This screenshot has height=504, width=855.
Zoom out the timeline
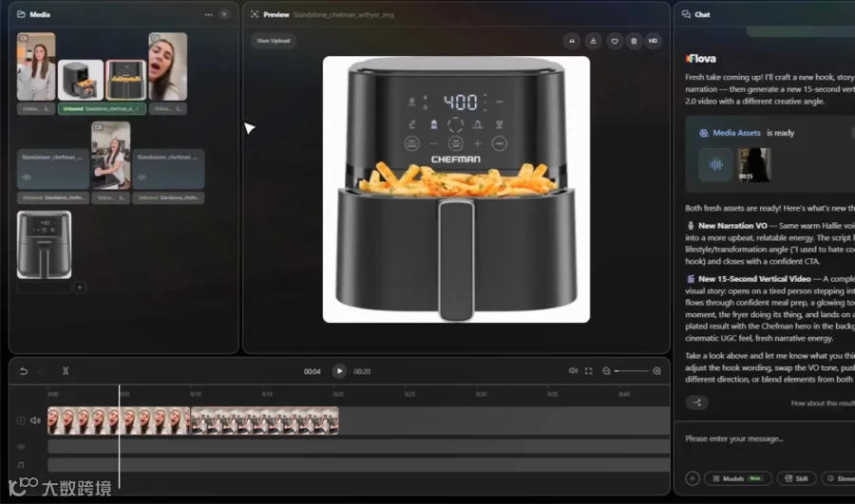coord(606,371)
